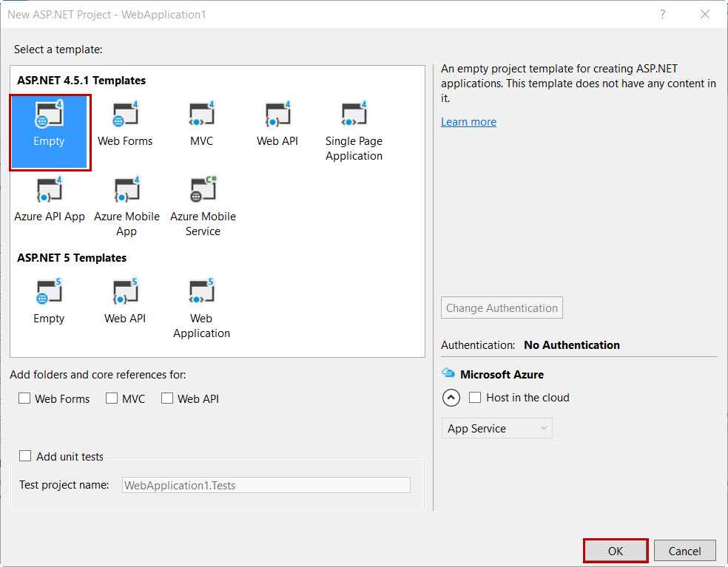Confirm with the OK button

(x=616, y=551)
